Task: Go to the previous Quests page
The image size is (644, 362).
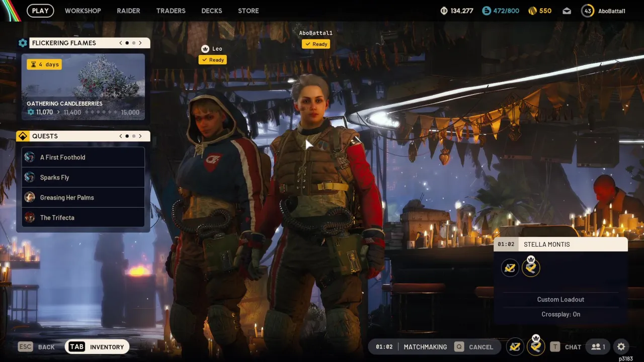Action: (x=121, y=136)
